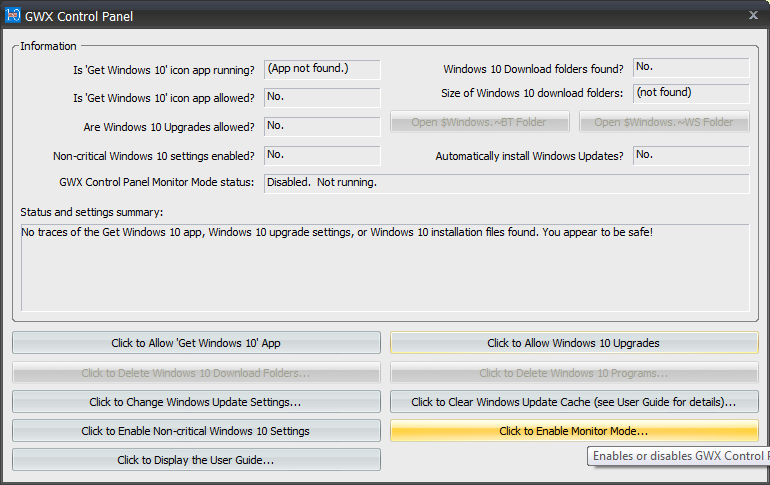Click Non-critical settings enabled 'No.' field

coord(322,155)
